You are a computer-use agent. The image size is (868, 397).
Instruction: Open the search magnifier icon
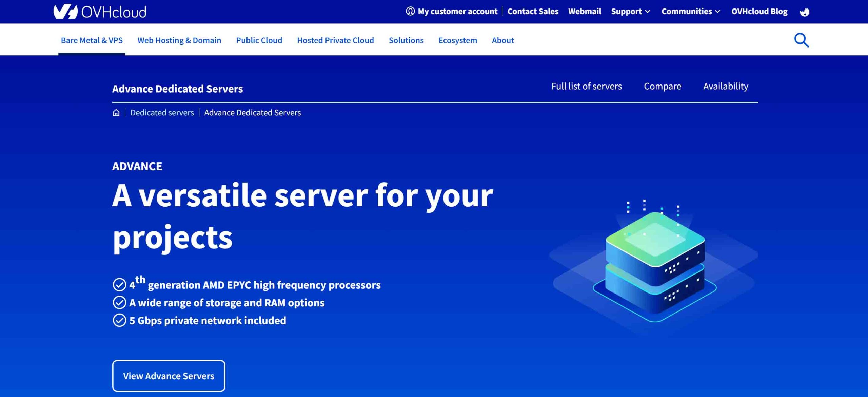[802, 40]
